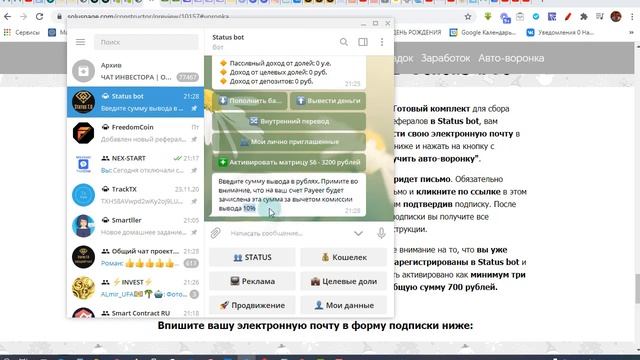Click the Пополнить баланс button
Screen dimensions: 640x360
coord(250,101)
